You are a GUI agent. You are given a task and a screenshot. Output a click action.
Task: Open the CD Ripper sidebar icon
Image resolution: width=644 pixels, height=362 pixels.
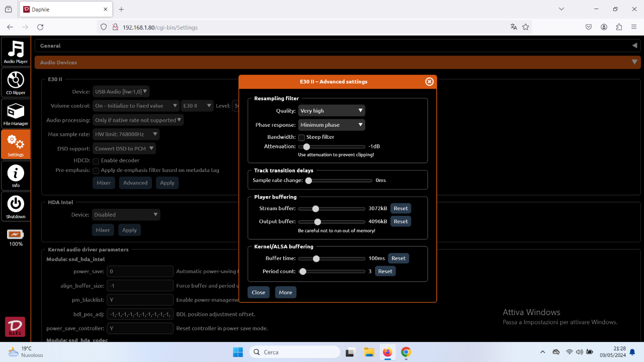[16, 82]
